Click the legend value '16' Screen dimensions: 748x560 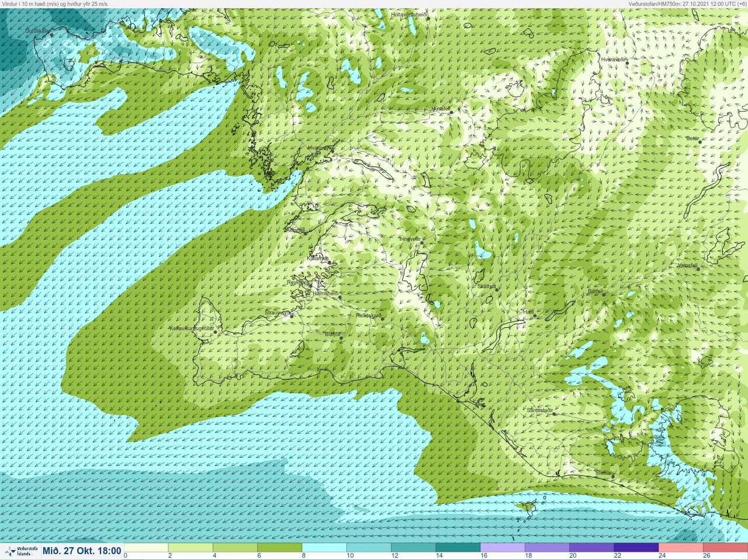point(484,555)
